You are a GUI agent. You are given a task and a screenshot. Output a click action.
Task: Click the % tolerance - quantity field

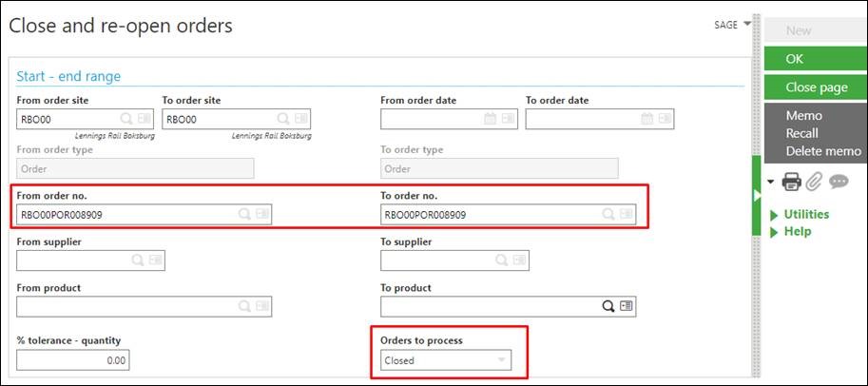[73, 361]
